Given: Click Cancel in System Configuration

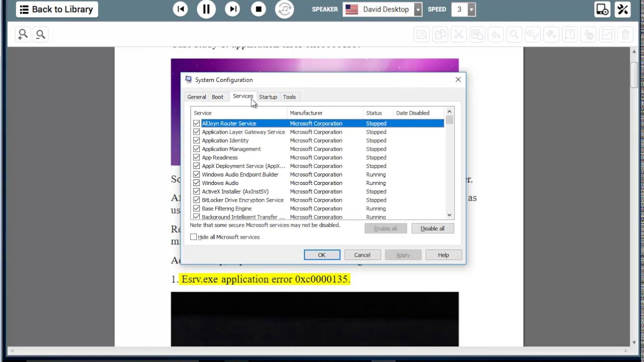Looking at the screenshot, I should click(x=362, y=255).
